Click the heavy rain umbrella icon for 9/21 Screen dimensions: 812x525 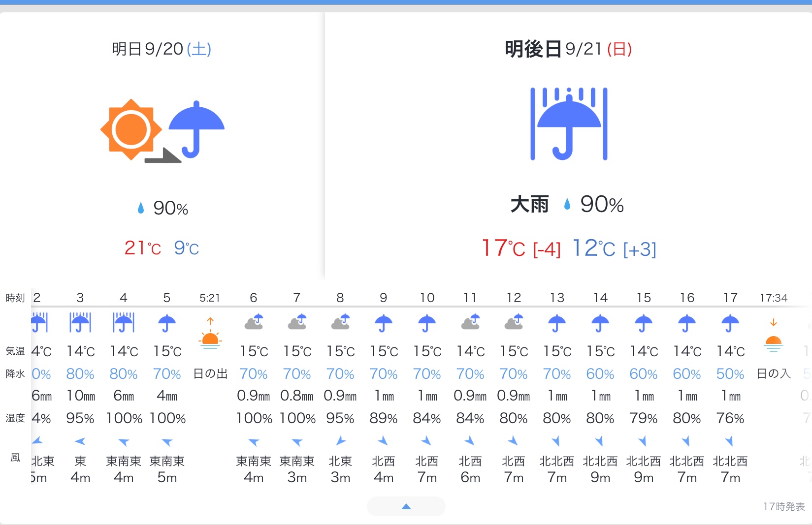(x=569, y=124)
